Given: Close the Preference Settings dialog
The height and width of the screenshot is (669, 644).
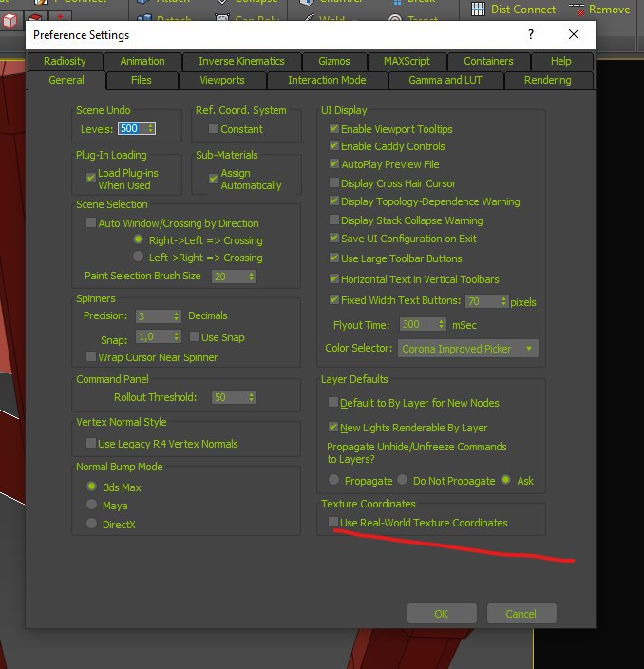Looking at the screenshot, I should point(574,34).
